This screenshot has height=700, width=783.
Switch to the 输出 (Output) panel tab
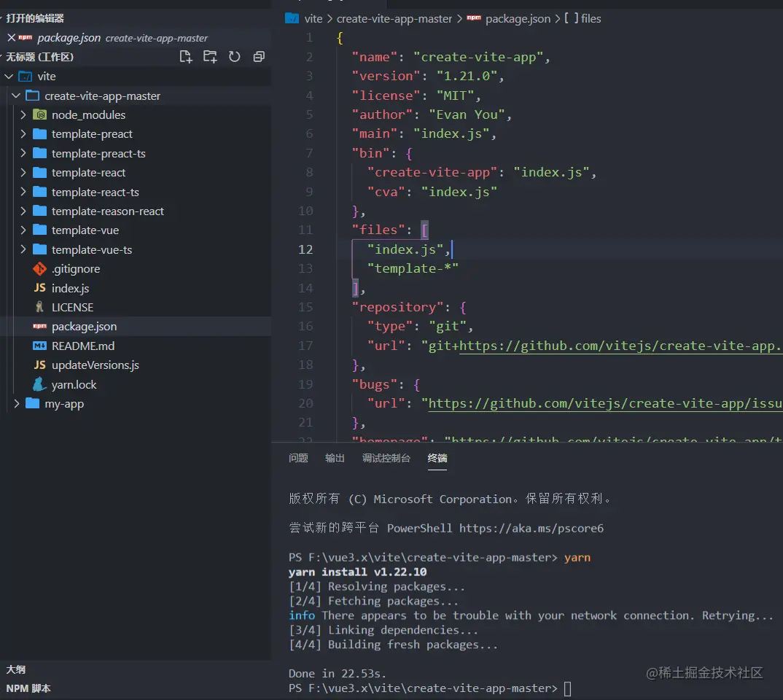coord(335,458)
